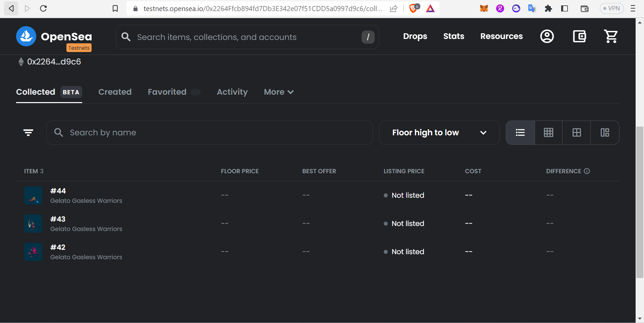Open the OpenSea home via logo
The height and width of the screenshot is (323, 644).
(26, 36)
